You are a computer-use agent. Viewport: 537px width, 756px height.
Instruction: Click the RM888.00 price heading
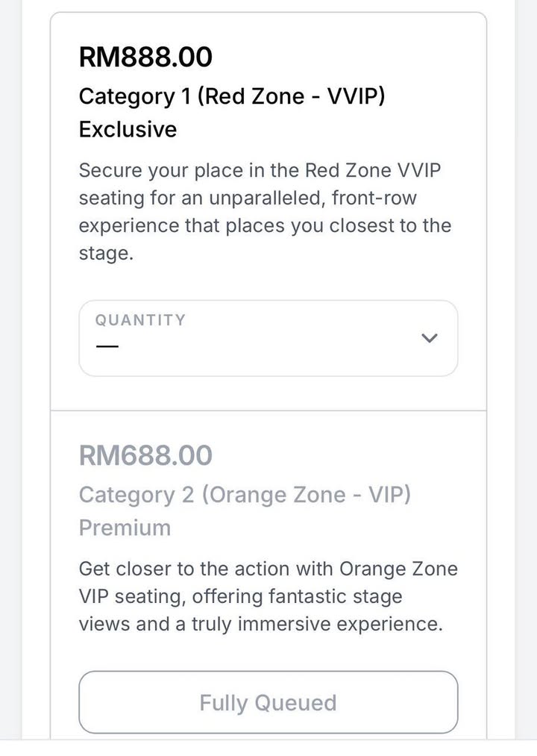point(145,57)
